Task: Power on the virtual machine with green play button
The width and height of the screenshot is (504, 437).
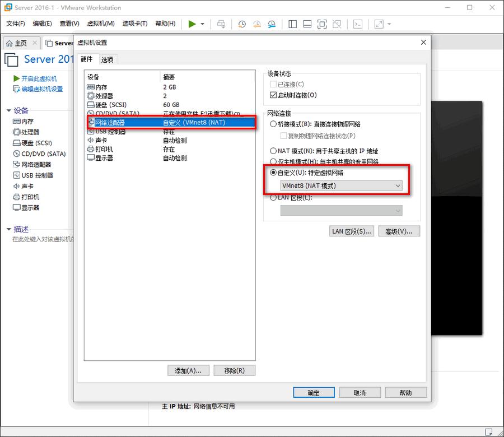Action: [193, 24]
